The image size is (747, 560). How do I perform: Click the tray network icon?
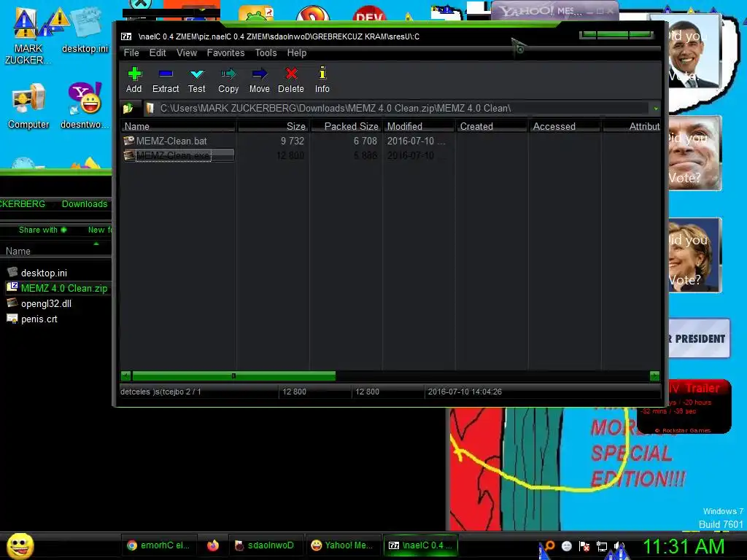602,547
